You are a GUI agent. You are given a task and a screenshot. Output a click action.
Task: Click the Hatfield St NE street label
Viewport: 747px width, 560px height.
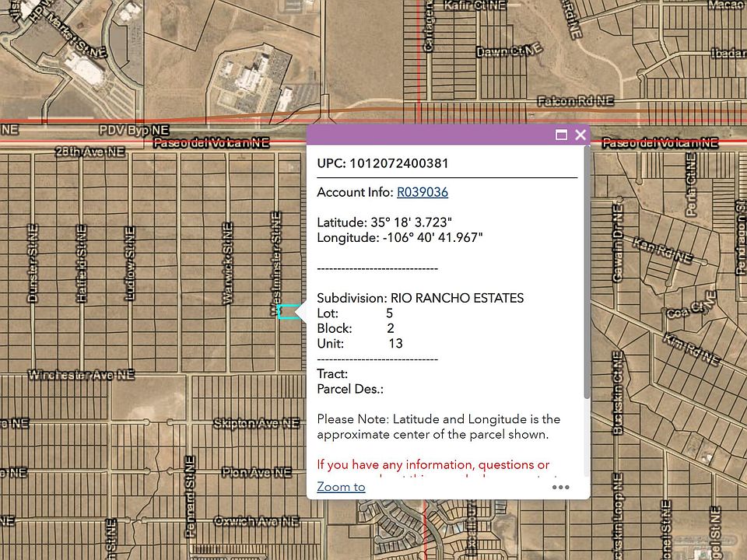click(x=82, y=264)
